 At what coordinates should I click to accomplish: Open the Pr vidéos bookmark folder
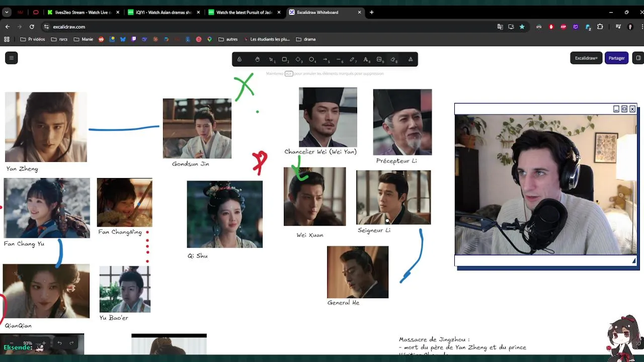[x=33, y=39]
